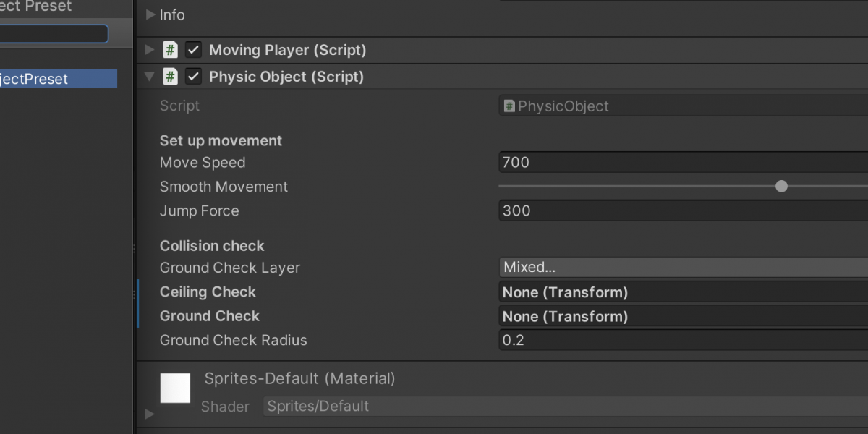Open the Shader dropdown showing Sprites/Default

[564, 407]
